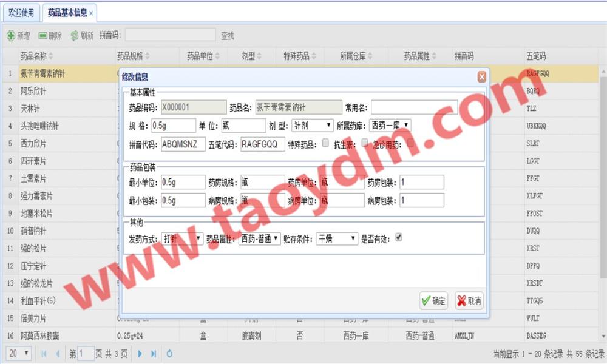Toggle the 特殊药品 checkbox in dialog
The width and height of the screenshot is (607, 364).
tap(325, 143)
